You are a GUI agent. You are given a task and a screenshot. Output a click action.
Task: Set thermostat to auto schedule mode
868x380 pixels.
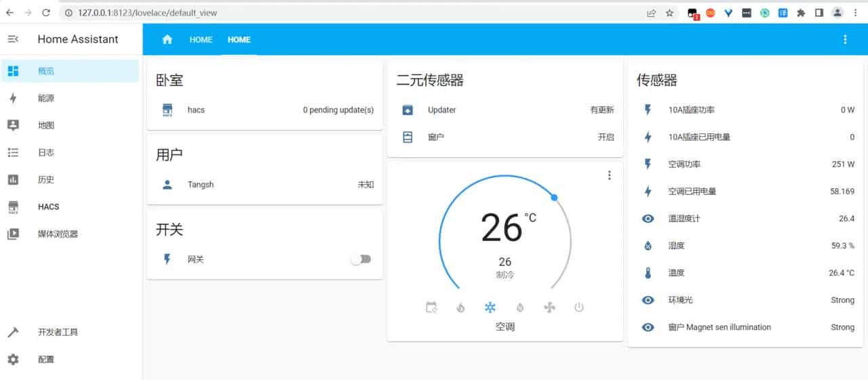[431, 307]
